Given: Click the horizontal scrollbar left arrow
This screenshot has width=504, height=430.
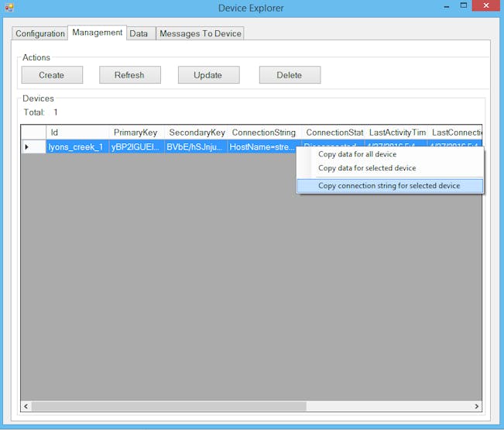Looking at the screenshot, I should 26,407.
